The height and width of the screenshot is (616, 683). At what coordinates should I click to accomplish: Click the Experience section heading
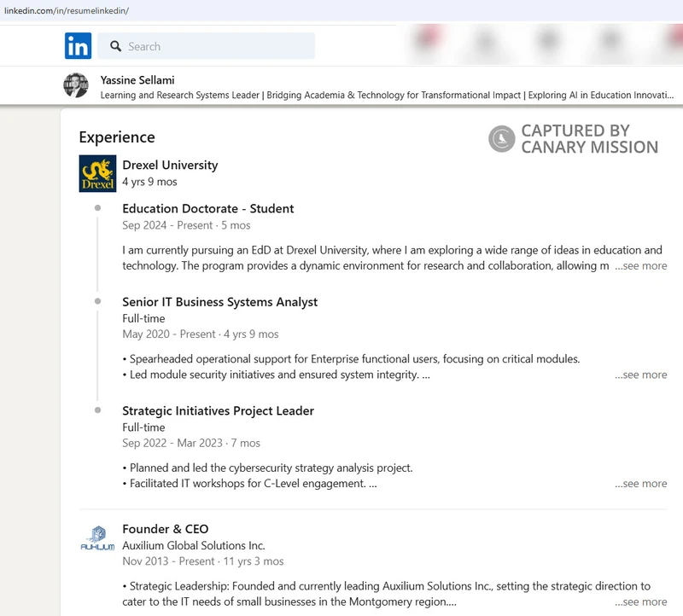[x=117, y=137]
